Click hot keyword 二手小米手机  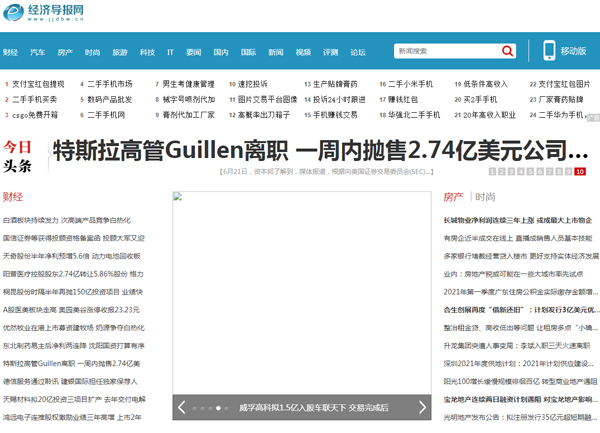pyautogui.click(x=411, y=84)
